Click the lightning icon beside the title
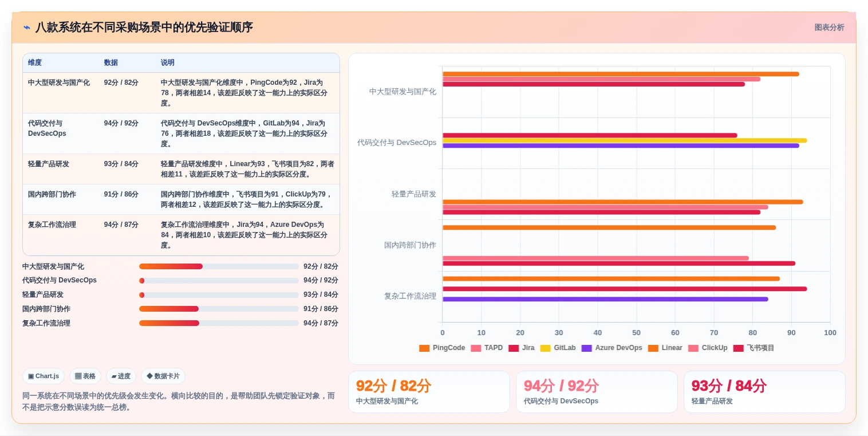Image resolution: width=868 pixels, height=436 pixels. [27, 28]
